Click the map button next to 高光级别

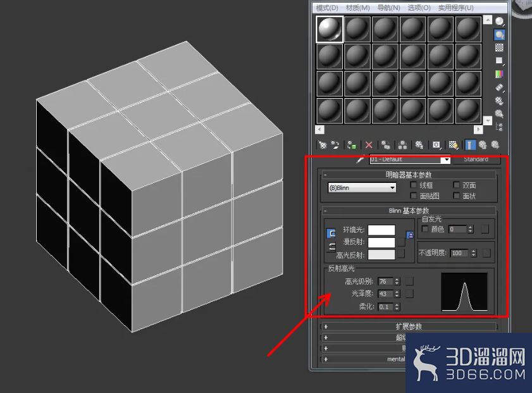[409, 281]
